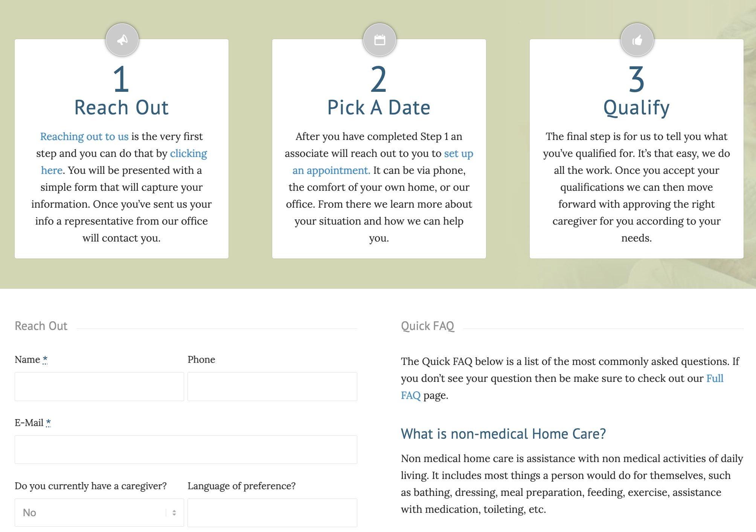
Task: Click the caregiver dropdown arrow stepper
Action: pyautogui.click(x=174, y=512)
